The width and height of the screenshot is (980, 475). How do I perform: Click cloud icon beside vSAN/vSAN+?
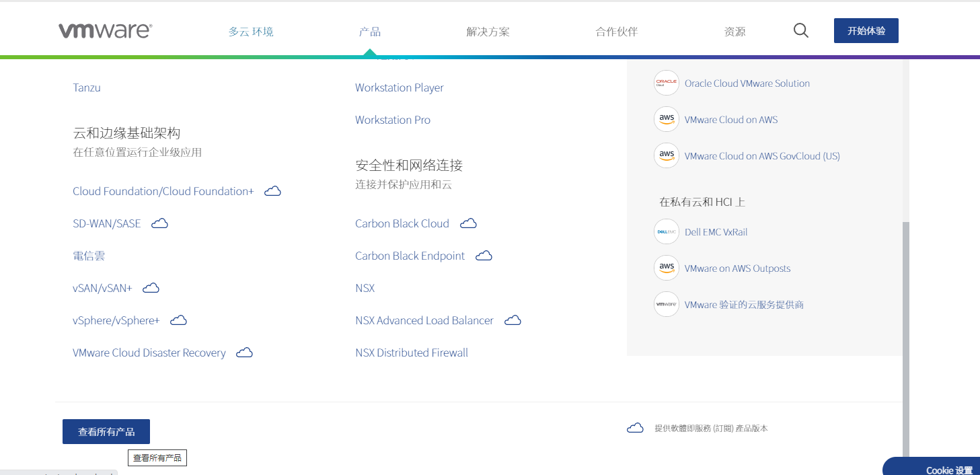click(151, 288)
